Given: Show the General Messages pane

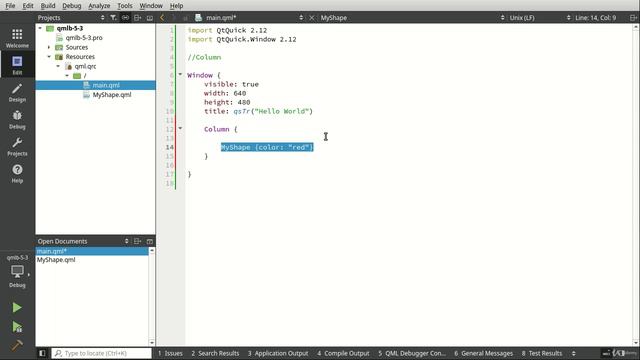Looking at the screenshot, I should (484, 353).
